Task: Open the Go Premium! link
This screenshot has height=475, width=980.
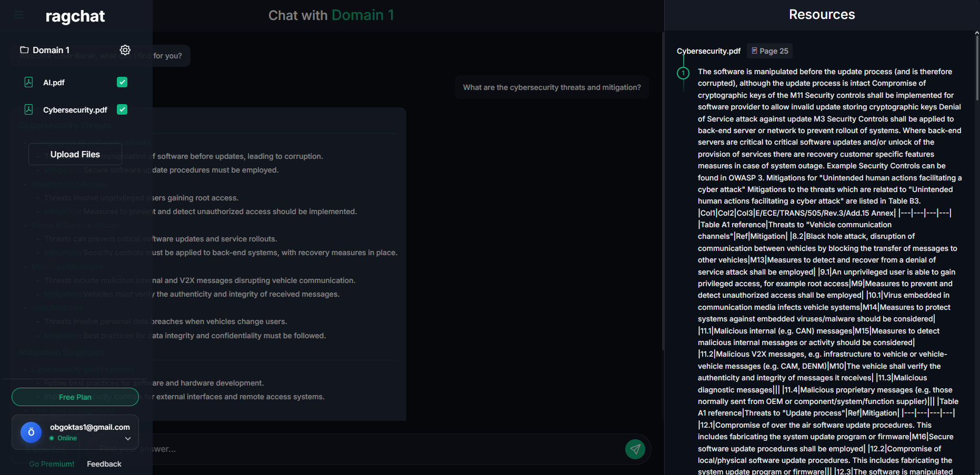Action: tap(52, 464)
